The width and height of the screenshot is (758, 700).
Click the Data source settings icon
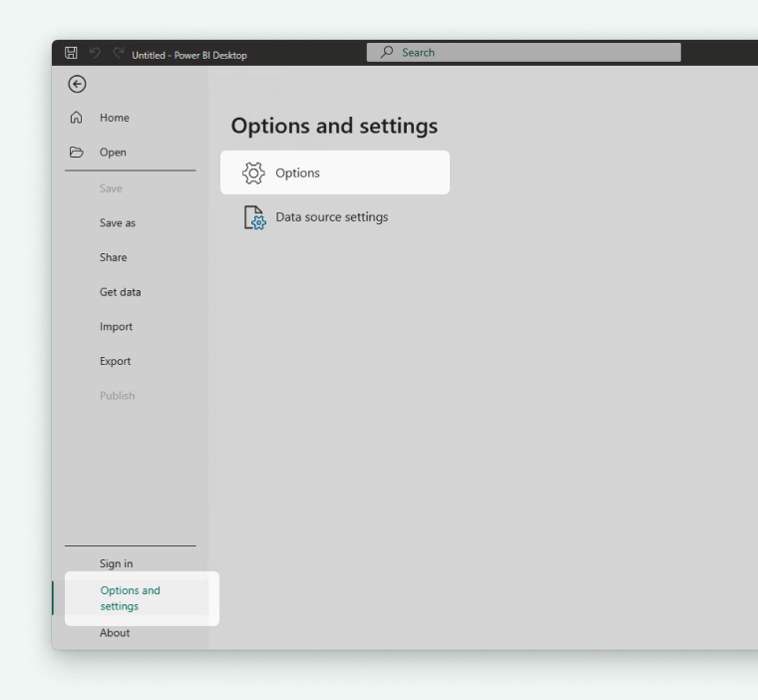pyautogui.click(x=254, y=218)
